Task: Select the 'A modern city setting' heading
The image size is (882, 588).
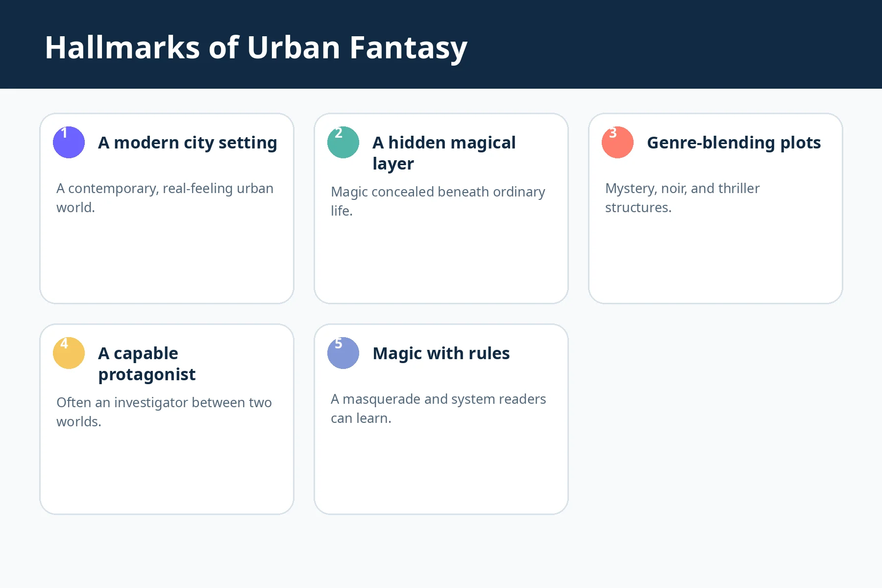Action: 188,143
